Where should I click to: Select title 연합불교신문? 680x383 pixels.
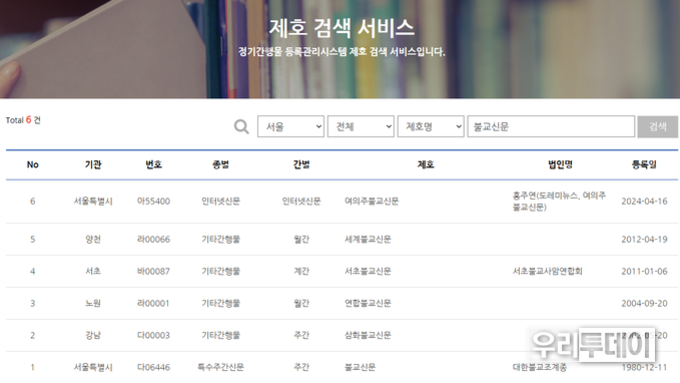pos(368,304)
